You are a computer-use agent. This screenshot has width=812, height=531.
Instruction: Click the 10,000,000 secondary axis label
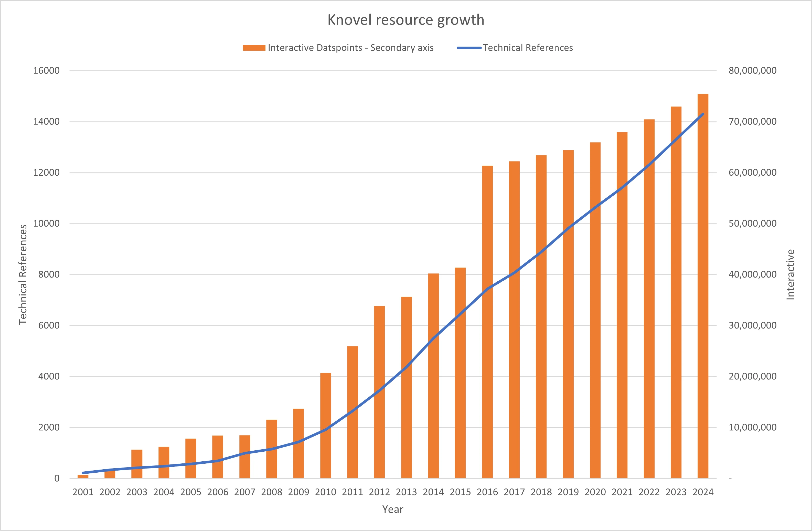click(753, 427)
